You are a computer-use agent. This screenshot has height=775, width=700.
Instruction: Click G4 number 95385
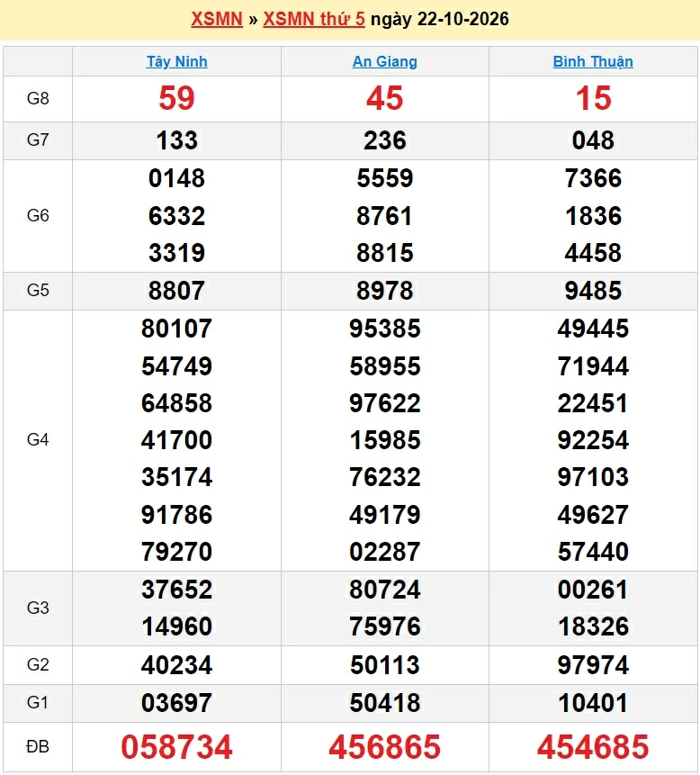click(x=385, y=329)
